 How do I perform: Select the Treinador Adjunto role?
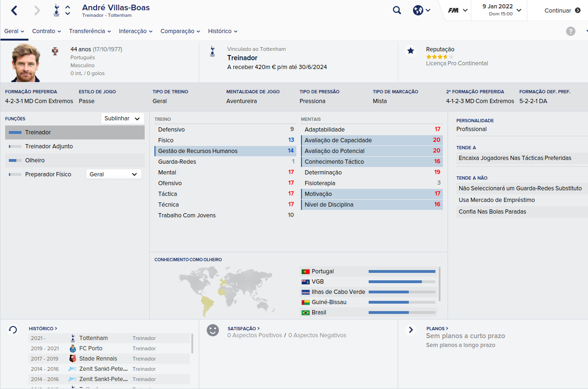click(x=75, y=146)
